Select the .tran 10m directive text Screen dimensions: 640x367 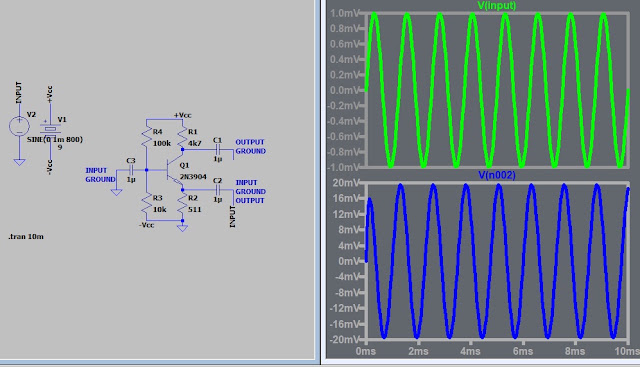pyautogui.click(x=26, y=237)
